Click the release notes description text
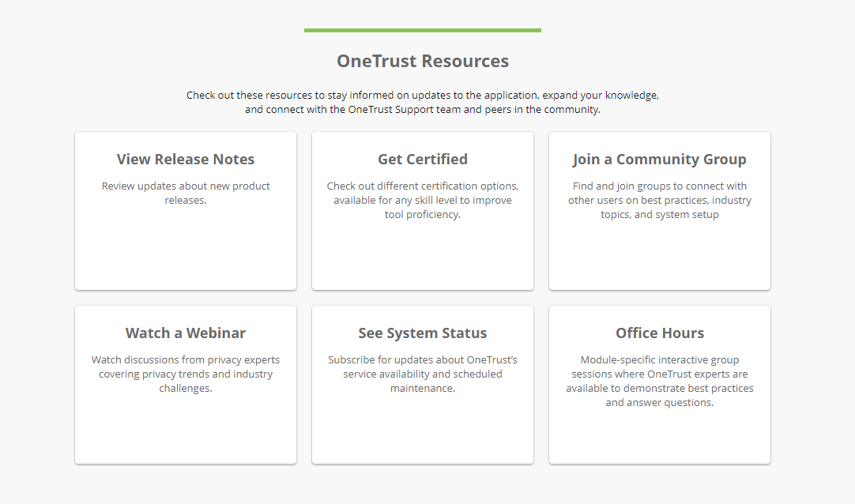 (x=185, y=193)
